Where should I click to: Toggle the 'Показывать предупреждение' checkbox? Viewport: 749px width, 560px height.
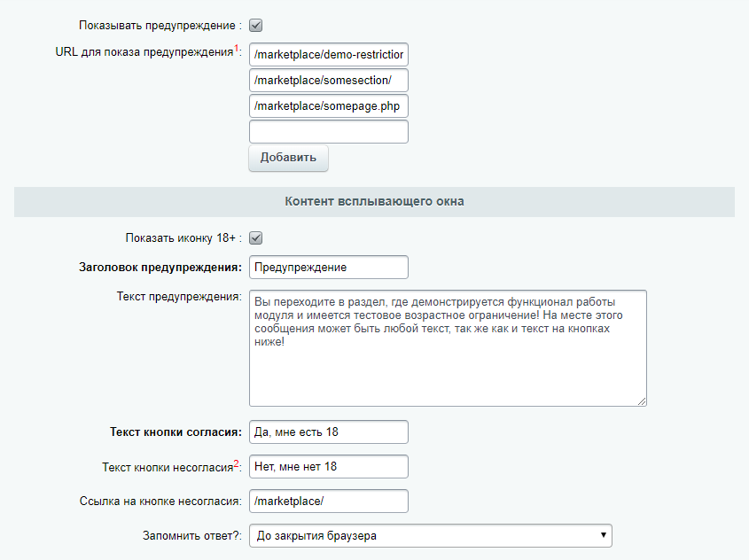[255, 26]
